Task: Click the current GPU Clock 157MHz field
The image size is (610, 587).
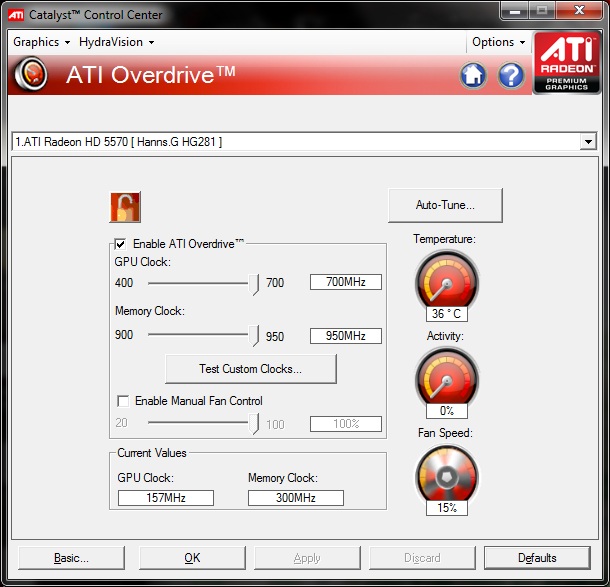Action: pos(166,498)
